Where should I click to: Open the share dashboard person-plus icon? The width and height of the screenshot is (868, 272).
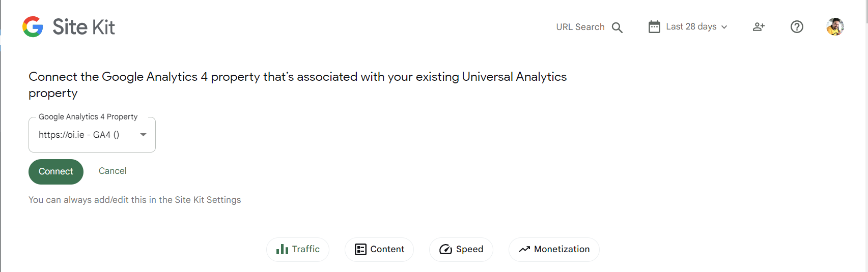(x=759, y=27)
